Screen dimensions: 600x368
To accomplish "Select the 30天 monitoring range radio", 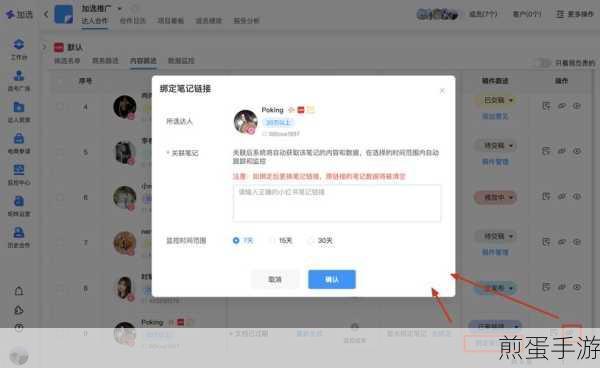I will pyautogui.click(x=311, y=240).
